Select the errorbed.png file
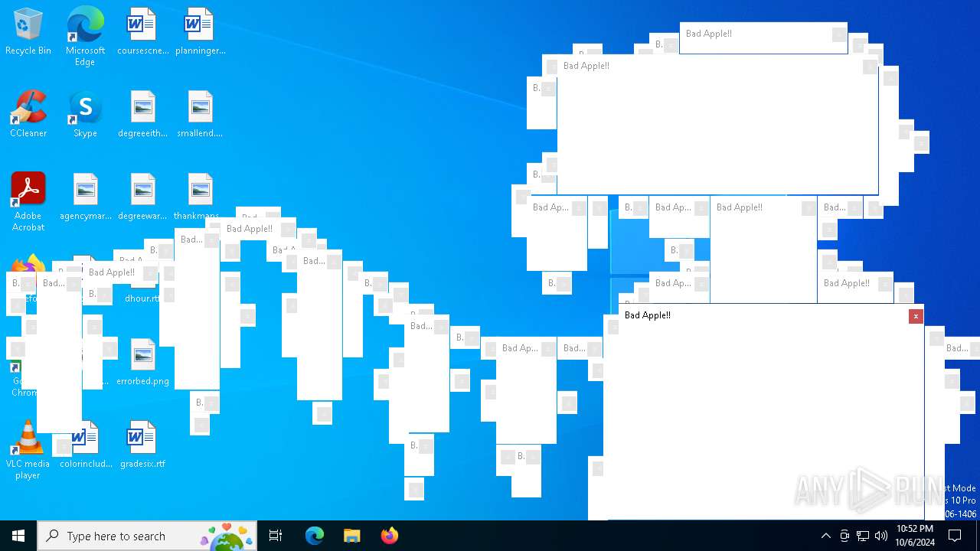The image size is (980, 551). (142, 363)
